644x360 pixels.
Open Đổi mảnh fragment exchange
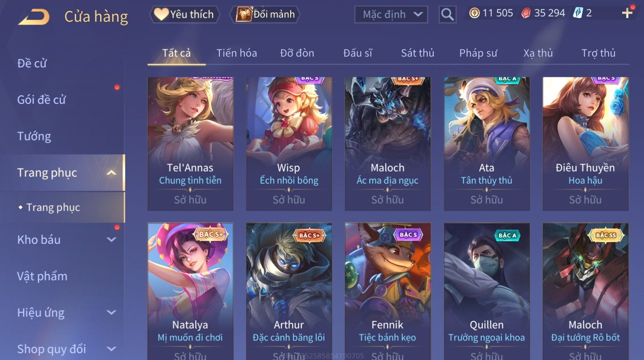265,15
